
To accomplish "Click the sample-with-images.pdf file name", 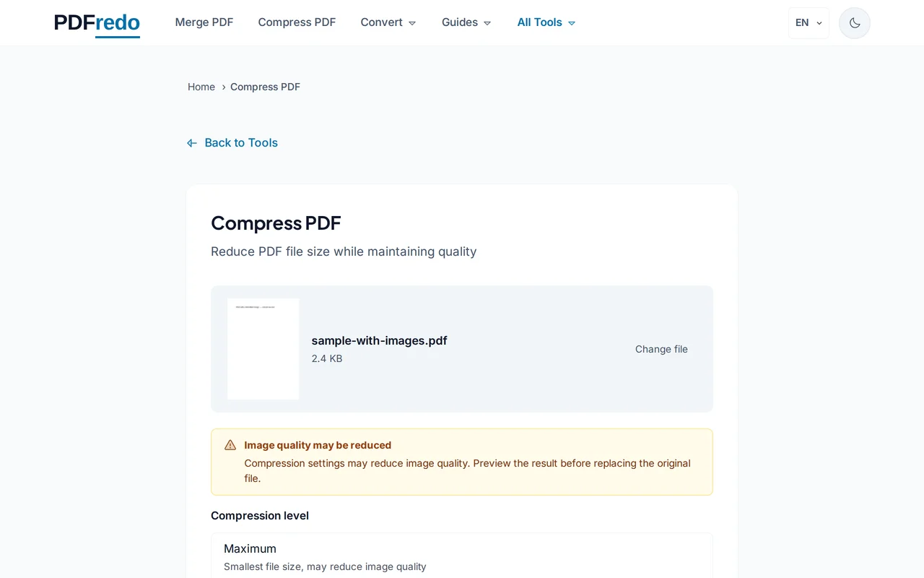I will 379,340.
